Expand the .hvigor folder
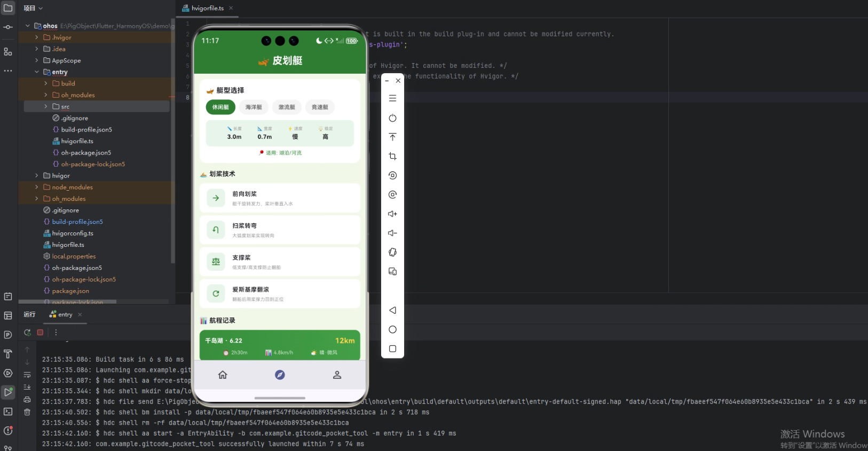 [x=37, y=37]
